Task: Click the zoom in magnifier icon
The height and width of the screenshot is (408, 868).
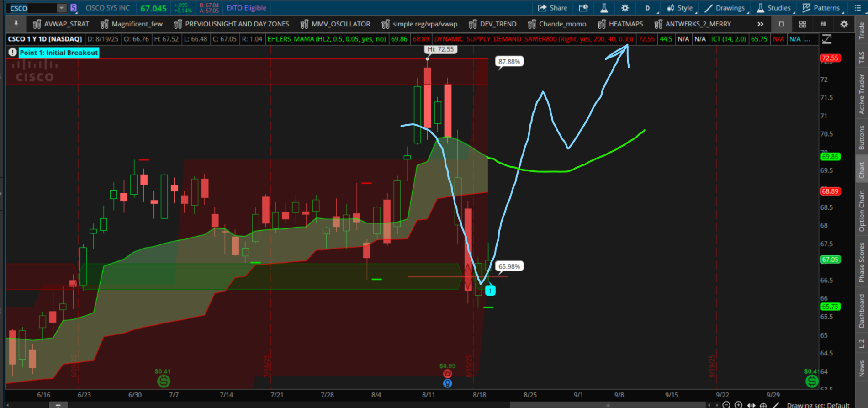Action: tap(738, 405)
